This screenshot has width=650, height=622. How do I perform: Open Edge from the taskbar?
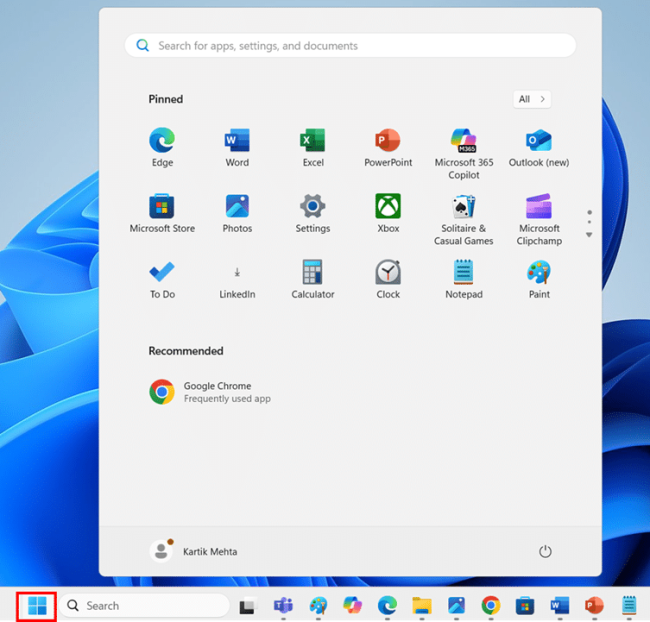pos(387,606)
